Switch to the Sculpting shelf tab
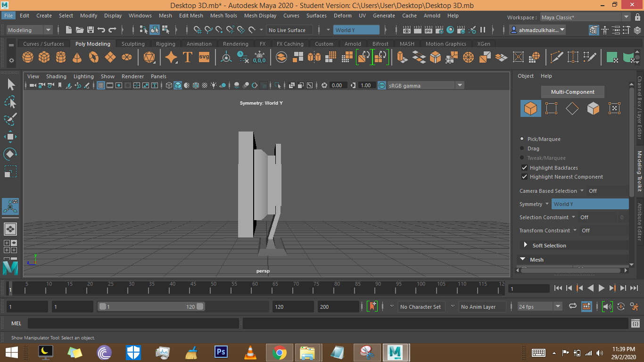644x362 pixels. coord(133,44)
